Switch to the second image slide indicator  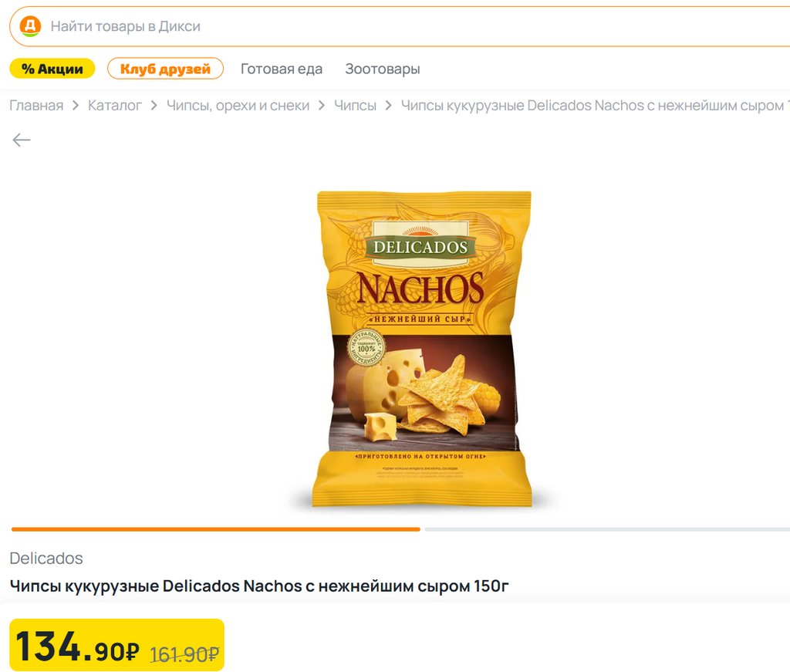tap(607, 529)
